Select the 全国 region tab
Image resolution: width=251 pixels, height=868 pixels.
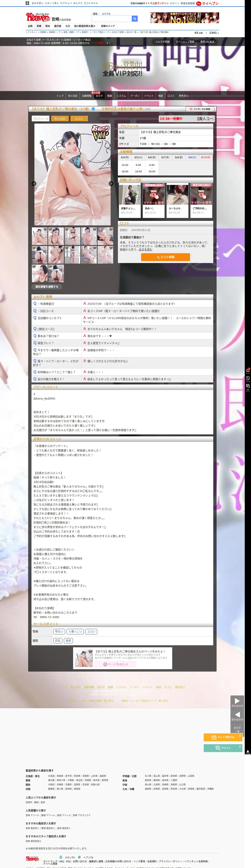[30, 26]
